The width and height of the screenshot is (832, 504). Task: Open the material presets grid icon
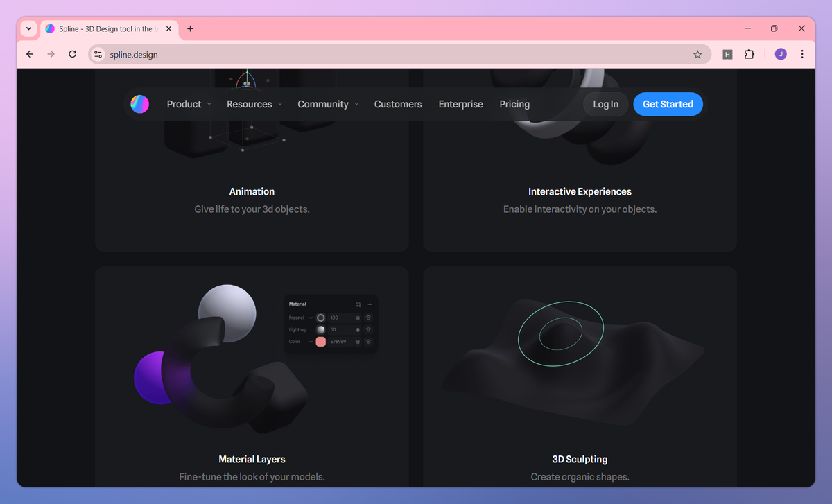358,304
